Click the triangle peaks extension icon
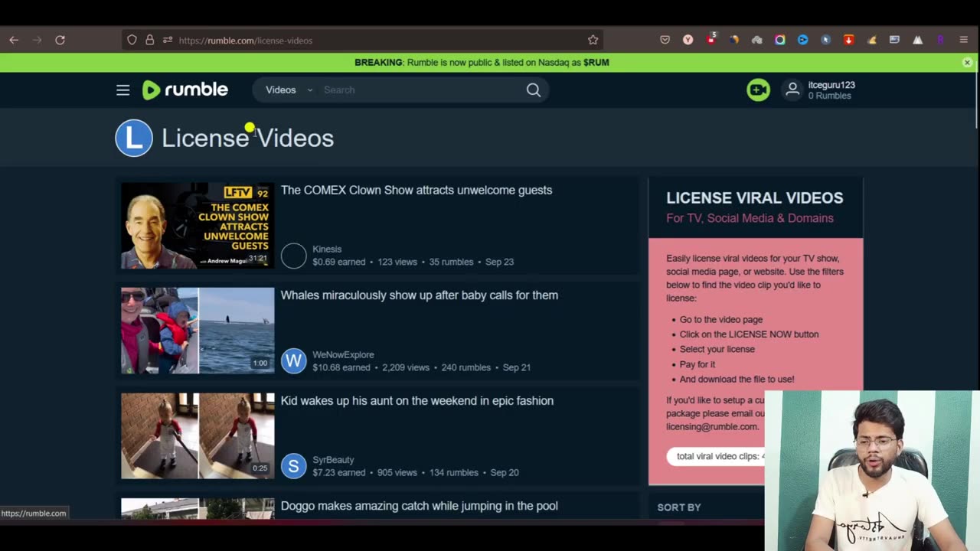The height and width of the screenshot is (551, 980). coord(917,40)
